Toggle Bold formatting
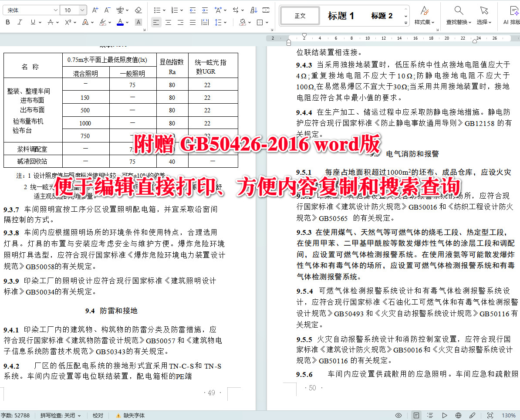 tap(8, 22)
